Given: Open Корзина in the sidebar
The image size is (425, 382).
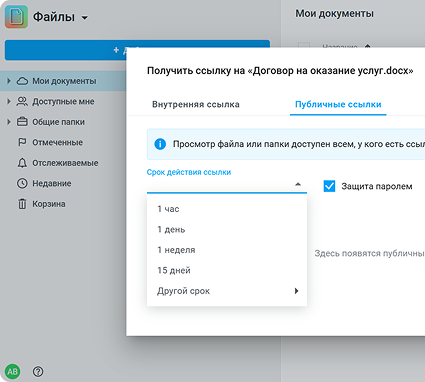Looking at the screenshot, I should (49, 204).
